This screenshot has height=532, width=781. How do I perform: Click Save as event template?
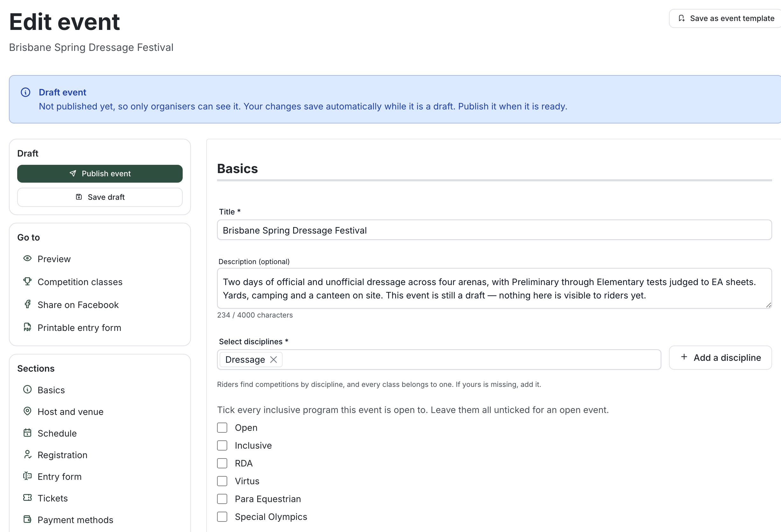[x=726, y=18]
